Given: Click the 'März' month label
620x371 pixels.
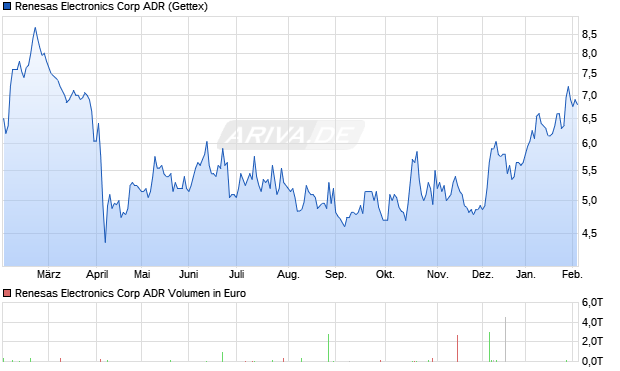Looking at the screenshot, I should [49, 274].
